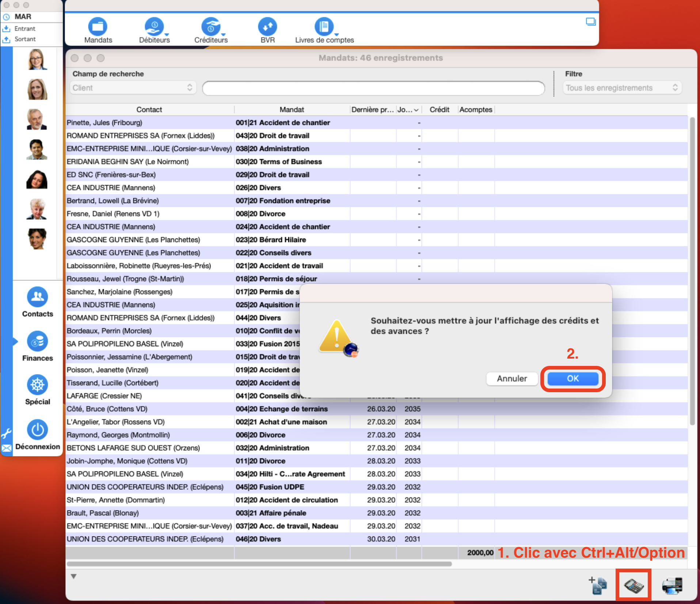Confirm the dialog with OK

click(572, 379)
